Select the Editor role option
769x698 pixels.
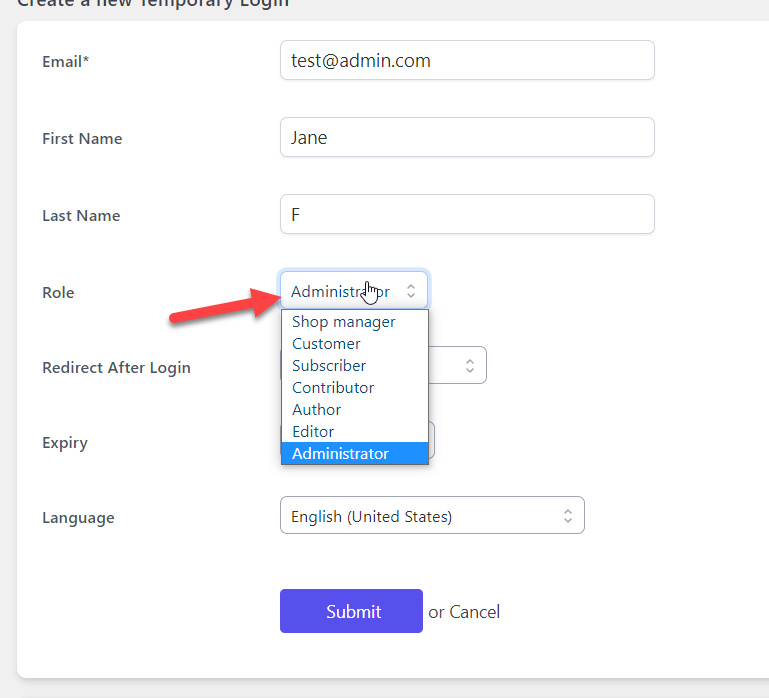[355, 432]
